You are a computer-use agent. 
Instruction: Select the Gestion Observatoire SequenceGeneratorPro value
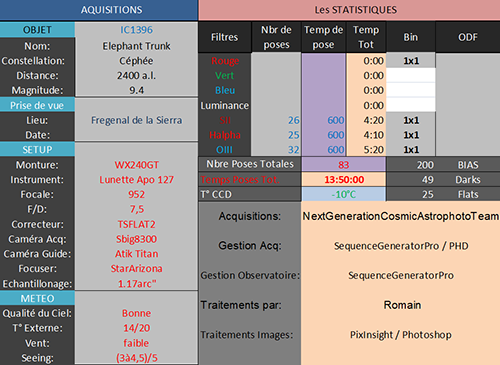click(x=401, y=276)
